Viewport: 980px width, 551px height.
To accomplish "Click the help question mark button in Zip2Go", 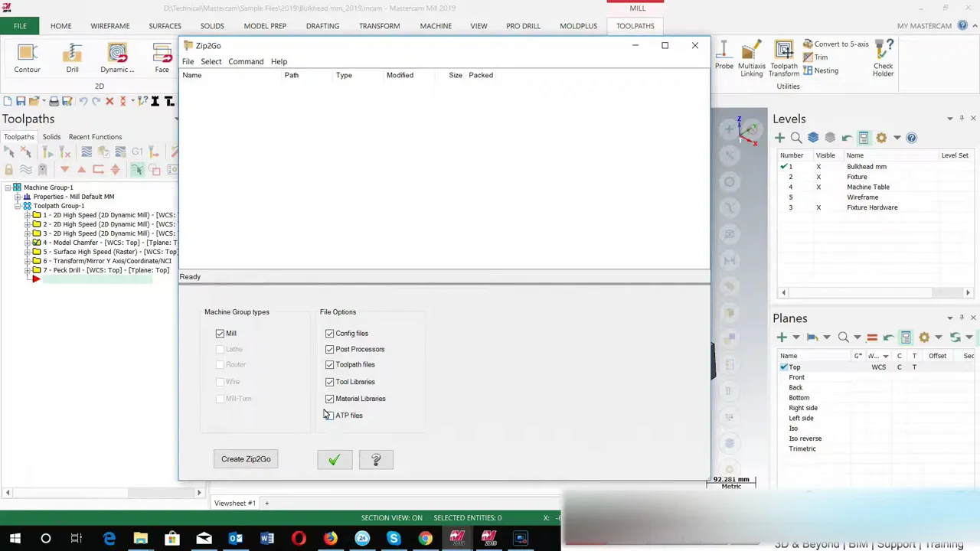I will (x=376, y=460).
